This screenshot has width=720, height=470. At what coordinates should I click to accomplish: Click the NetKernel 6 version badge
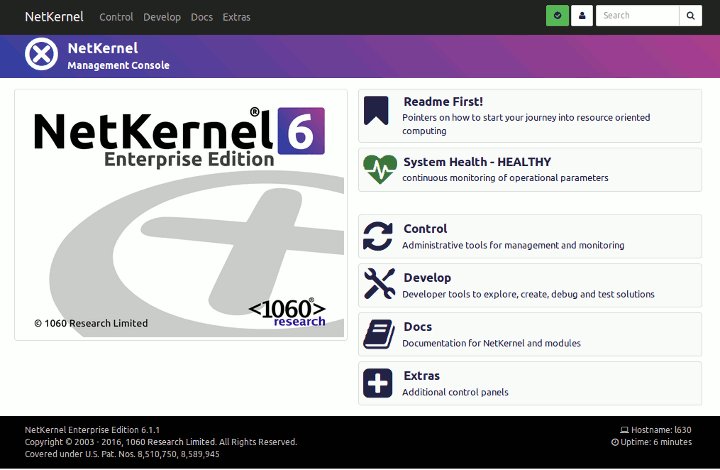301,131
